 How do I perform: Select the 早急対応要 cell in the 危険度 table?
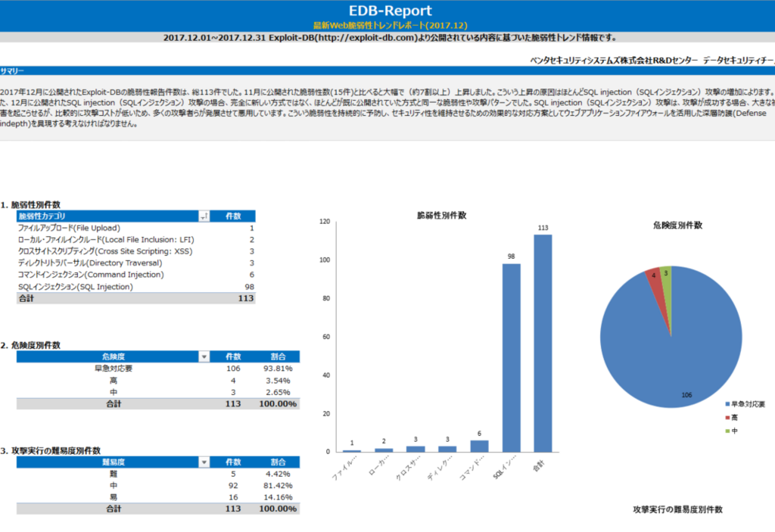tap(114, 369)
